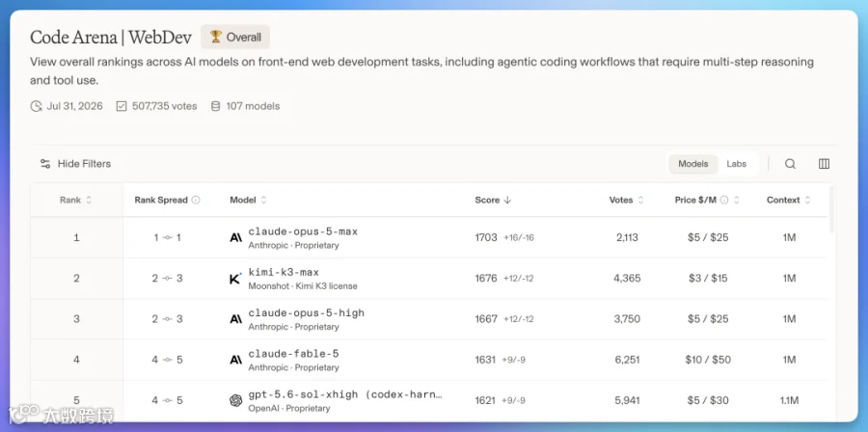Switch to the Labs view tab
The height and width of the screenshot is (432, 868).
736,164
